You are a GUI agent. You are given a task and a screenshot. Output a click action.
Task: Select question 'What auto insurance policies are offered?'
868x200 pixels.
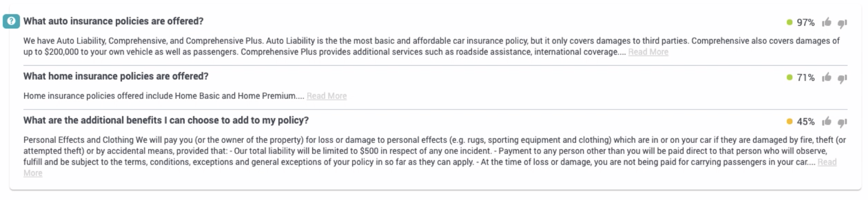113,21
